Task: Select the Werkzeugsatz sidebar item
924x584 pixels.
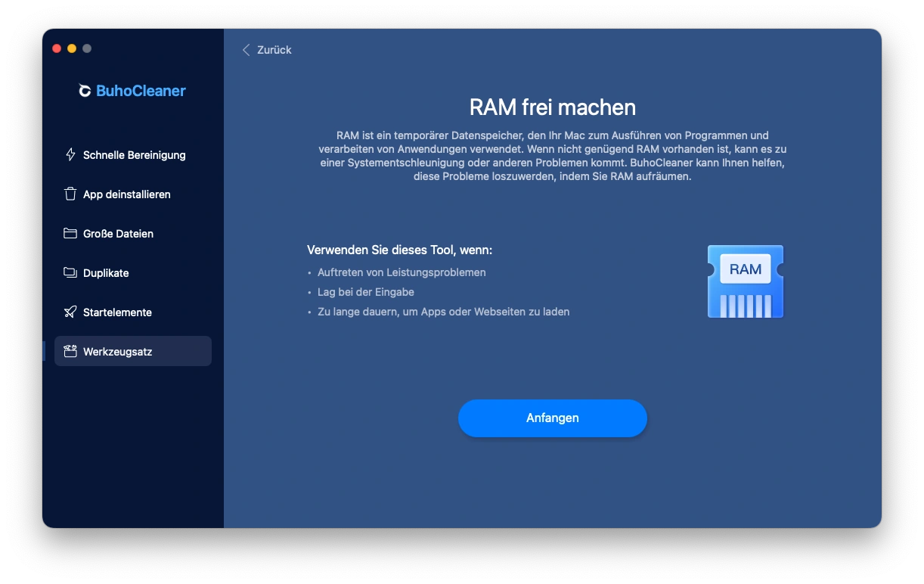Action: pos(133,352)
